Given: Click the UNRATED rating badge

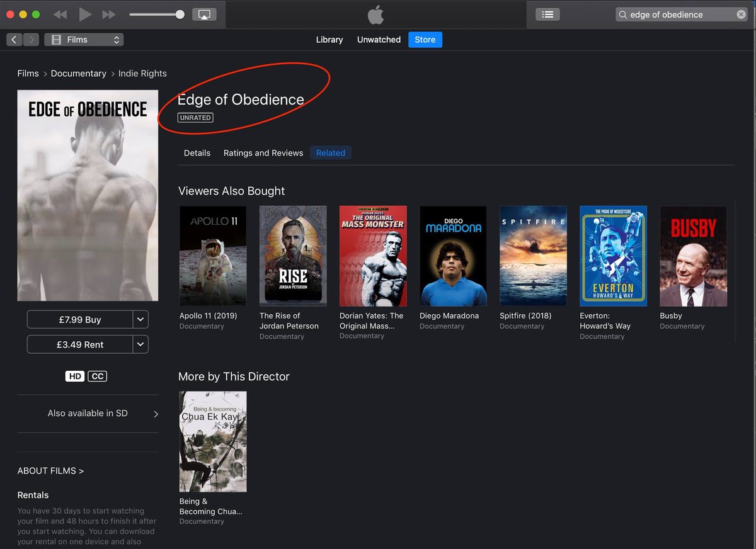Looking at the screenshot, I should [195, 118].
